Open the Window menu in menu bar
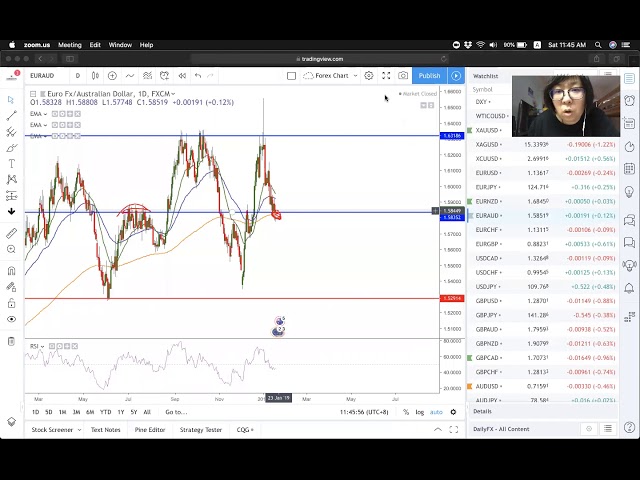This screenshot has height=480, width=640. [x=120, y=45]
